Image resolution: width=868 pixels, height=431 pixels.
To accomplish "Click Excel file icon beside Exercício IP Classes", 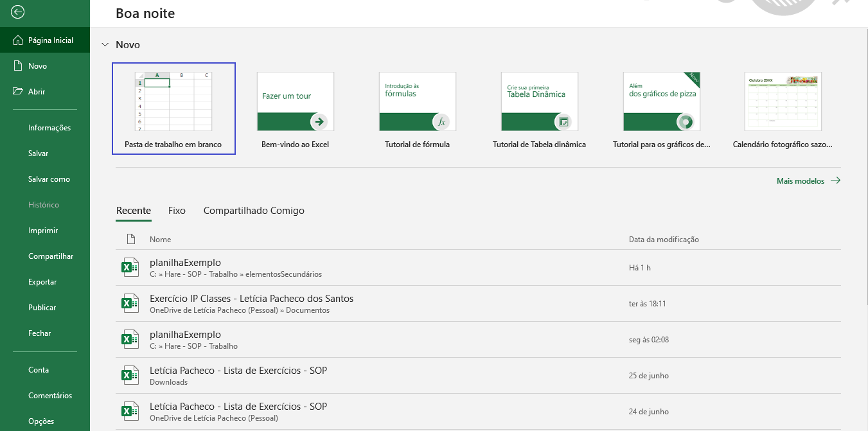I will [x=130, y=303].
